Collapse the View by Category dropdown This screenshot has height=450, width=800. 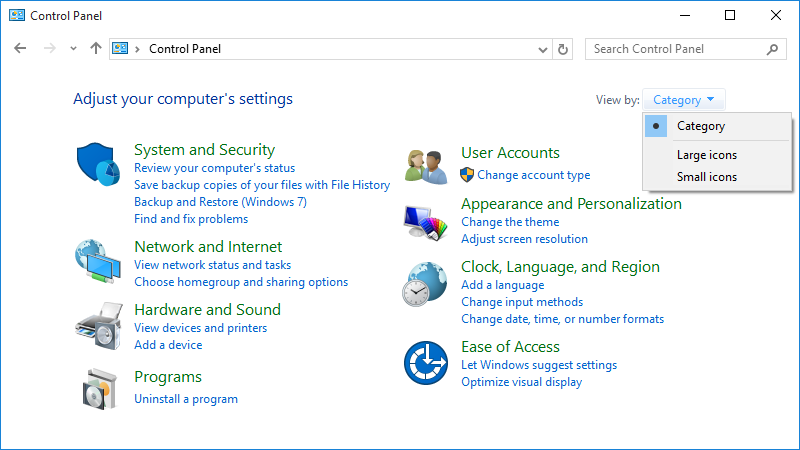pyautogui.click(x=684, y=100)
